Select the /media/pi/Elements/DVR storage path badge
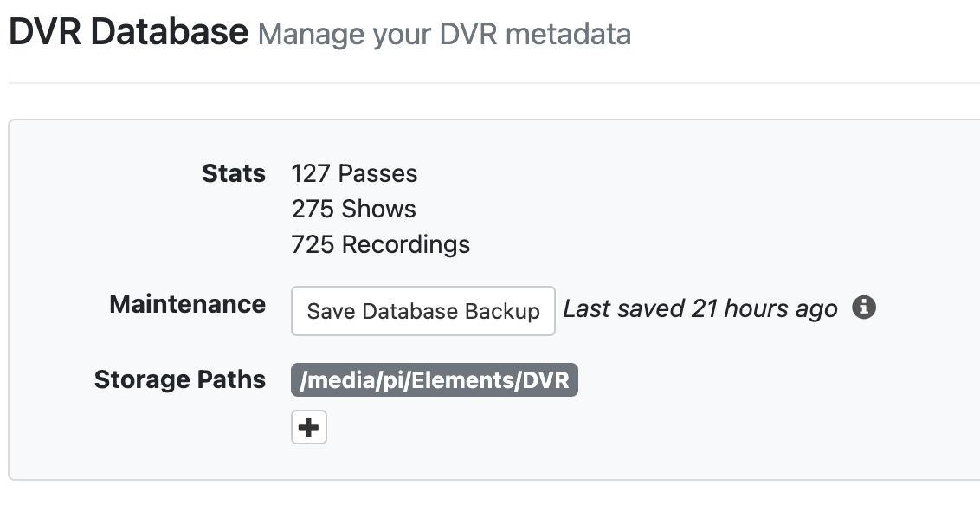 pyautogui.click(x=434, y=380)
